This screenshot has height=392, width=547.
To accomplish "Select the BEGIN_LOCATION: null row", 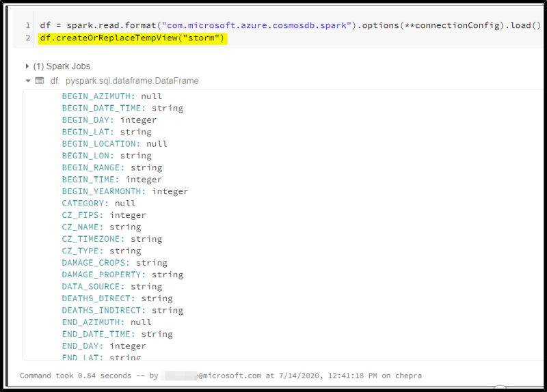I will coord(114,143).
